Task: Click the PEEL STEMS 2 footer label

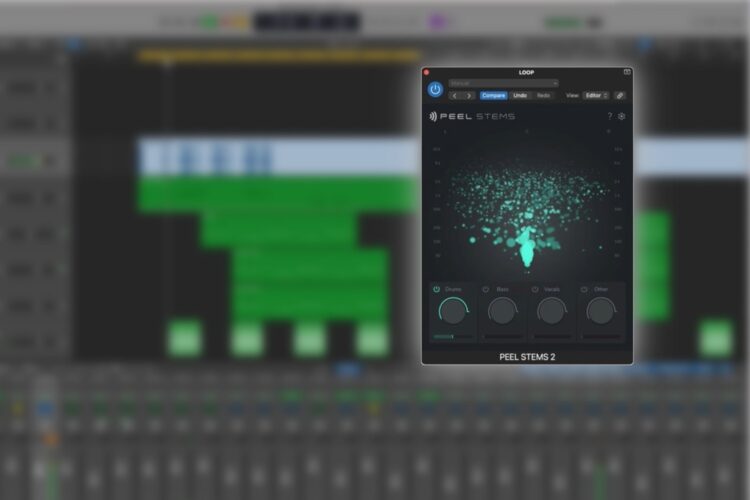Action: tap(527, 357)
